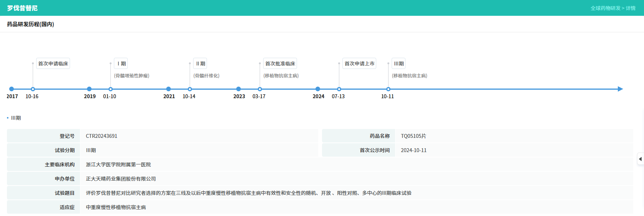Open the 首次批准临床 milestone label
This screenshot has height=216, width=644.
[280, 64]
